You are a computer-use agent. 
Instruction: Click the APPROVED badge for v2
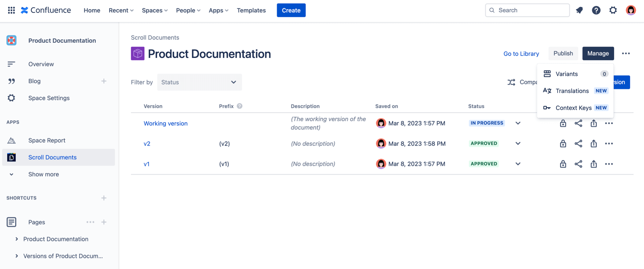[x=484, y=143]
